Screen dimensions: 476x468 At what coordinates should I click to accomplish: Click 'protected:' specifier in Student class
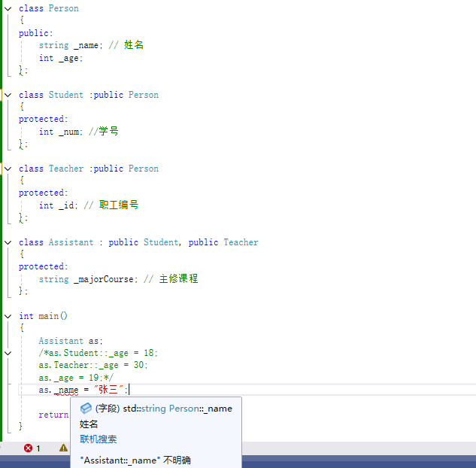(43, 120)
